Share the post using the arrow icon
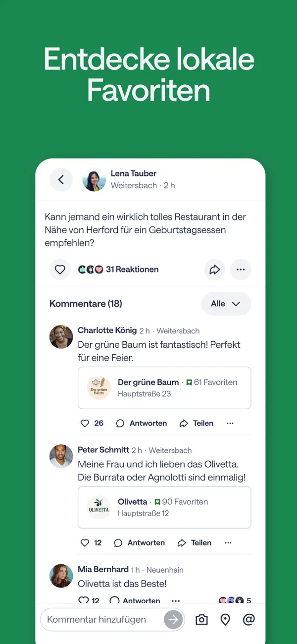 tap(215, 269)
